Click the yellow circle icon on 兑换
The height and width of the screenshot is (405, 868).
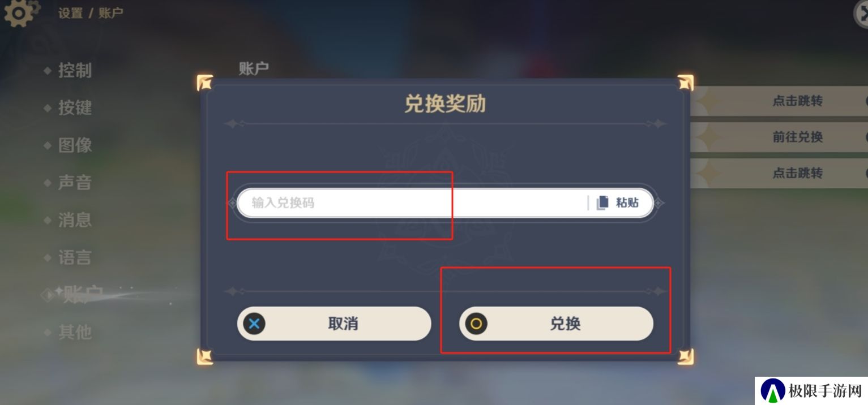tap(476, 324)
